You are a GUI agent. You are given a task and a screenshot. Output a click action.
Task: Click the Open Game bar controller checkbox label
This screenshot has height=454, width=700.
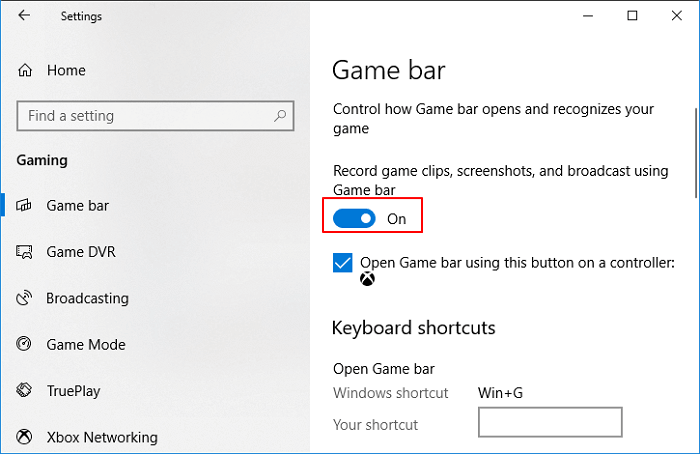[518, 263]
